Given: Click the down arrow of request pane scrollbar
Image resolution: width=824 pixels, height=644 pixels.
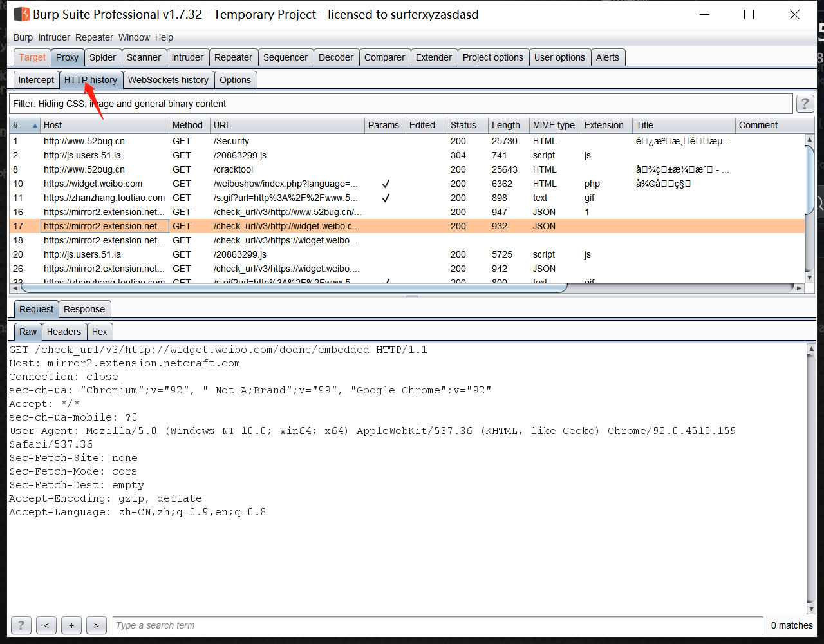Looking at the screenshot, I should pos(810,609).
